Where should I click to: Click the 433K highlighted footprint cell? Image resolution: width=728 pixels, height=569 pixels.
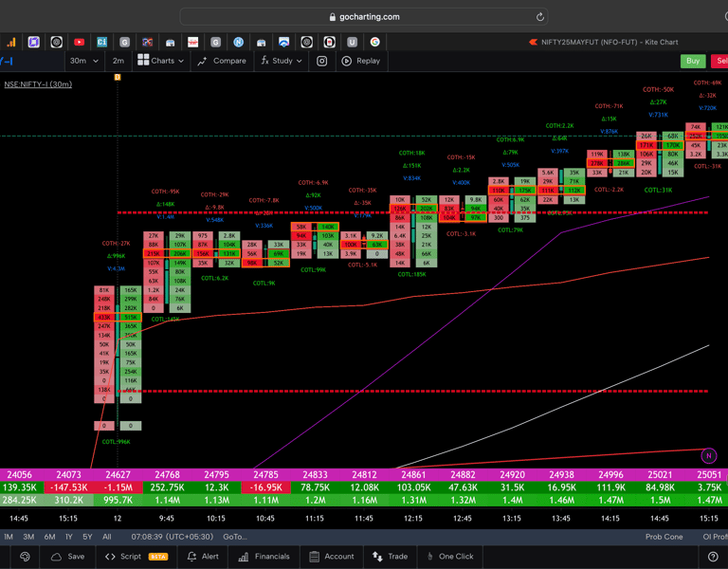pos(104,318)
